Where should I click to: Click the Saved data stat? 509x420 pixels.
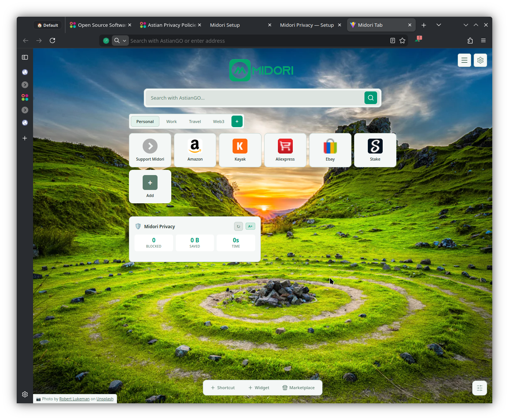click(195, 243)
